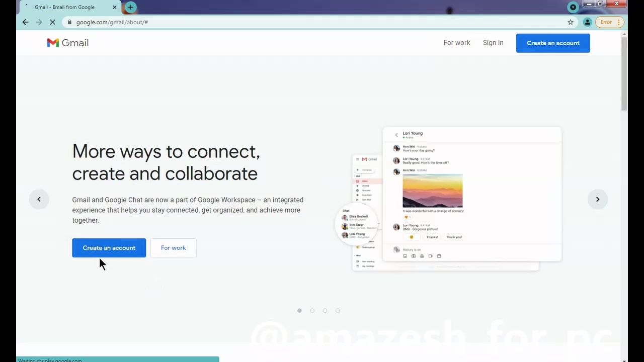The width and height of the screenshot is (644, 362).
Task: Bookmark this page with the star
Action: click(571, 22)
